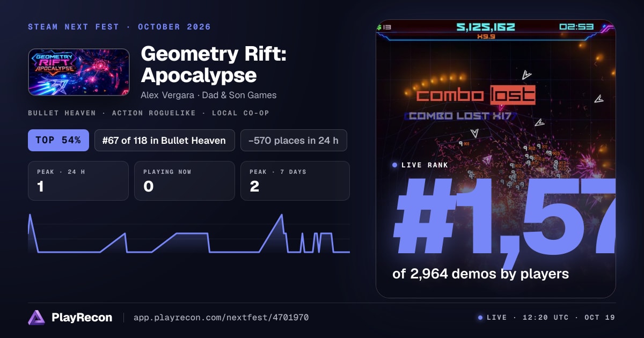644x338 pixels.
Task: Click the 'of 2,964 demos by players' text
Action: tap(480, 274)
